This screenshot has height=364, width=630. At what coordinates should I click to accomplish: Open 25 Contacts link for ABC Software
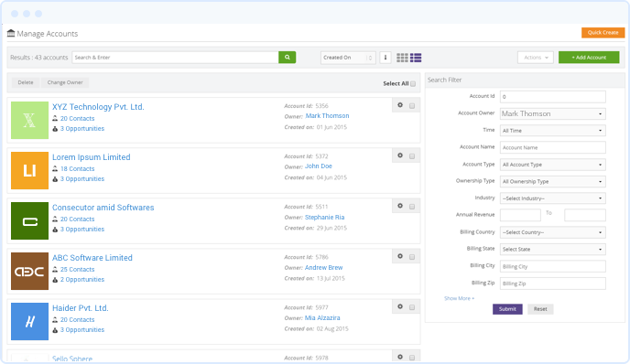[x=78, y=269]
